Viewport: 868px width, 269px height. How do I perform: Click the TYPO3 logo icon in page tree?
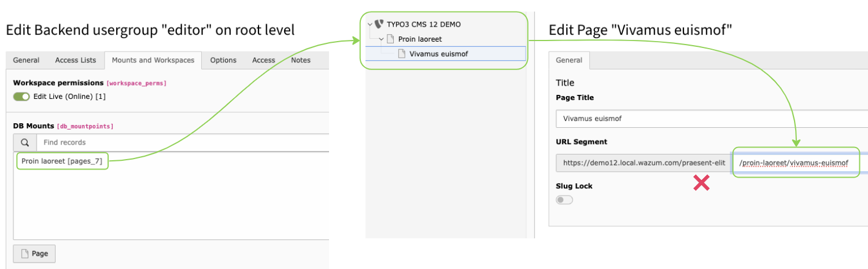[379, 24]
